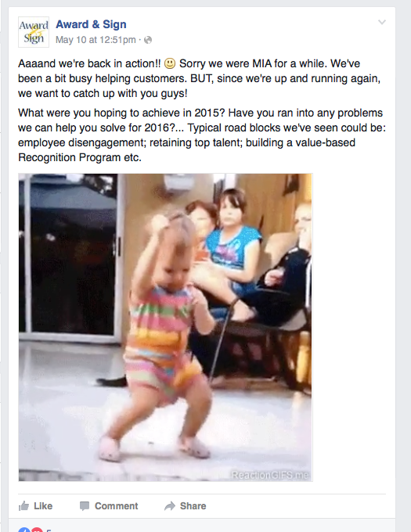Screen dimensions: 411x532
Task: Click the speech bubble Comment icon
Action: (85, 506)
